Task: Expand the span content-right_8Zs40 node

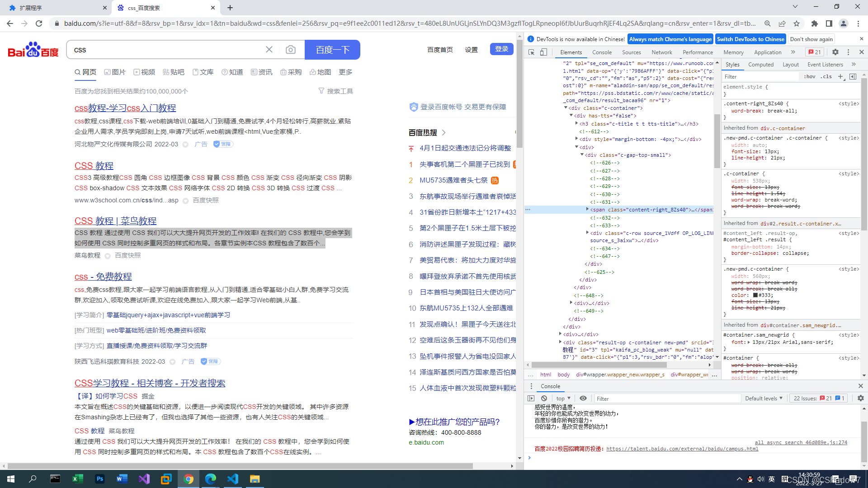Action: [x=587, y=209]
